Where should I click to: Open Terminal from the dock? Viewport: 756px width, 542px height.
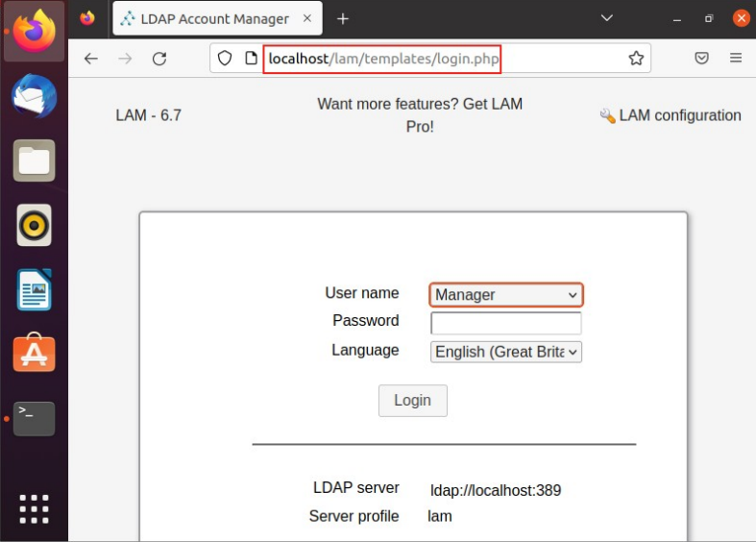(x=34, y=419)
